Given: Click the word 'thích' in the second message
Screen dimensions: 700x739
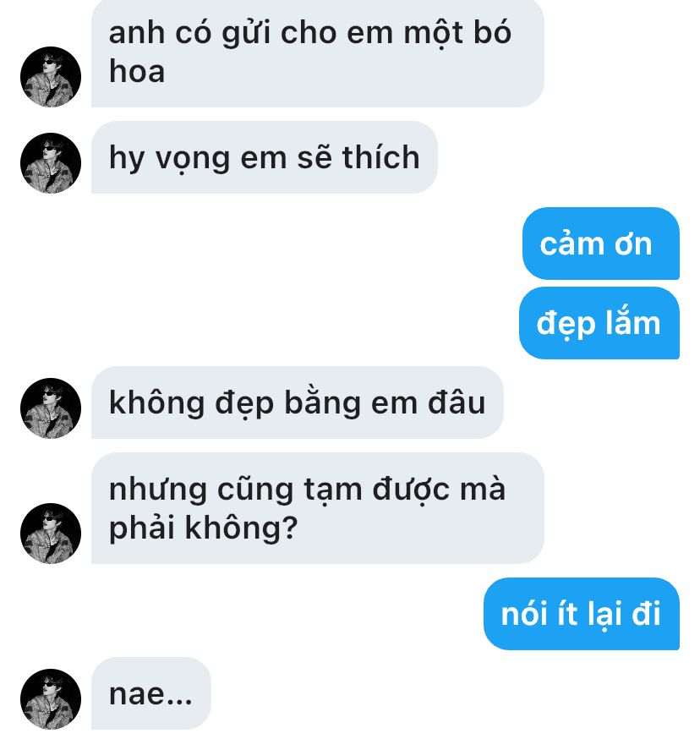Looking at the screenshot, I should pyautogui.click(x=381, y=157).
